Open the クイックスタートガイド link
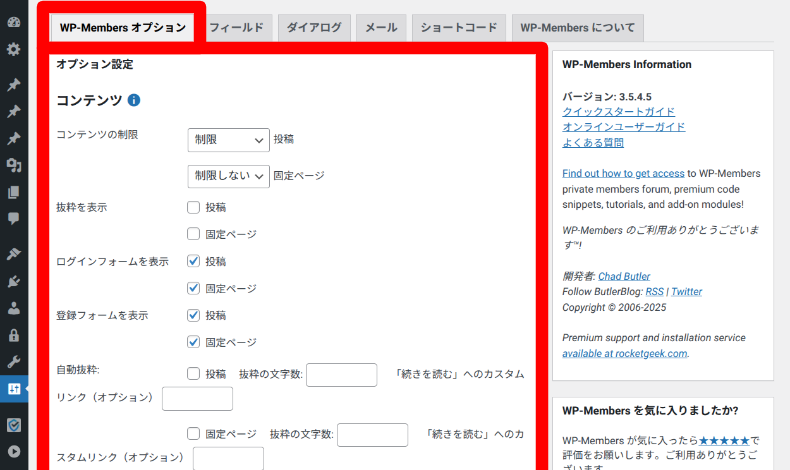Image resolution: width=790 pixels, height=470 pixels. pyautogui.click(x=619, y=112)
